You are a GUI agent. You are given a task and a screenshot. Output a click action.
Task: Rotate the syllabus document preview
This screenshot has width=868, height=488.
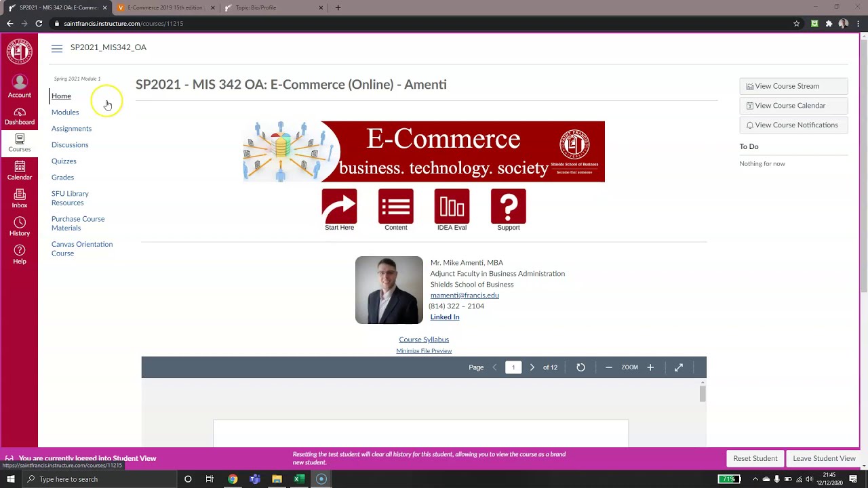point(580,367)
